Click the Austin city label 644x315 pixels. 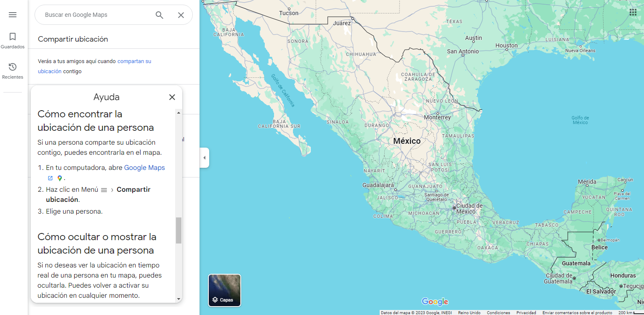point(474,38)
